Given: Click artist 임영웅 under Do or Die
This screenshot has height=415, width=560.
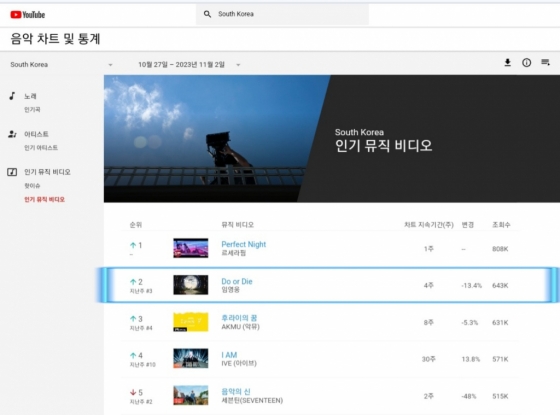Looking at the screenshot, I should pyautogui.click(x=230, y=290).
